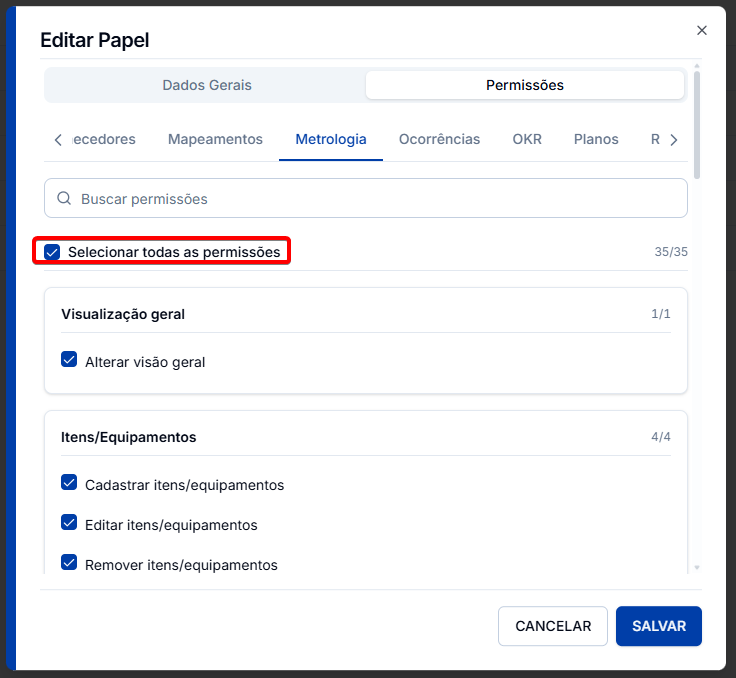Uncheck Editar itens/equipamentos permission
Image resolution: width=736 pixels, height=678 pixels.
click(x=69, y=522)
